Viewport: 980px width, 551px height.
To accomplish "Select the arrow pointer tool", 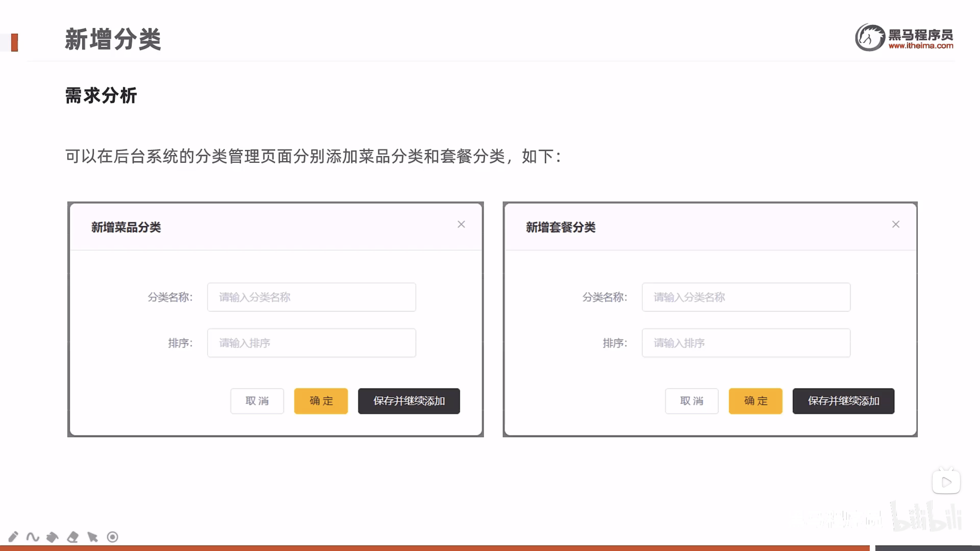I will (92, 537).
